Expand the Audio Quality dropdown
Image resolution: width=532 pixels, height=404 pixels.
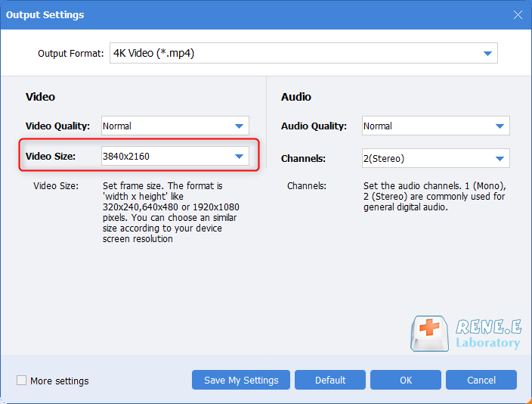click(x=435, y=126)
